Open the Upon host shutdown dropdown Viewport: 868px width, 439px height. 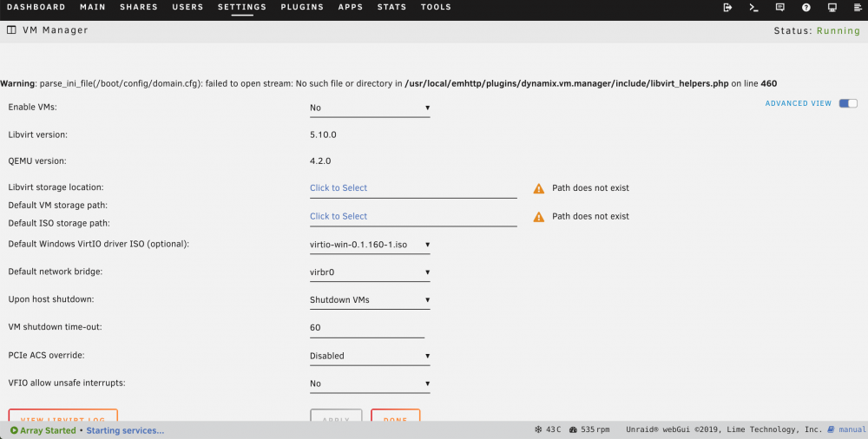click(x=370, y=300)
